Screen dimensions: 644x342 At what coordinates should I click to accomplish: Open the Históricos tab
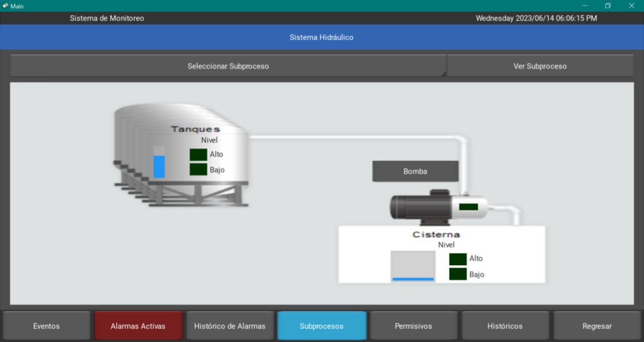click(x=505, y=326)
